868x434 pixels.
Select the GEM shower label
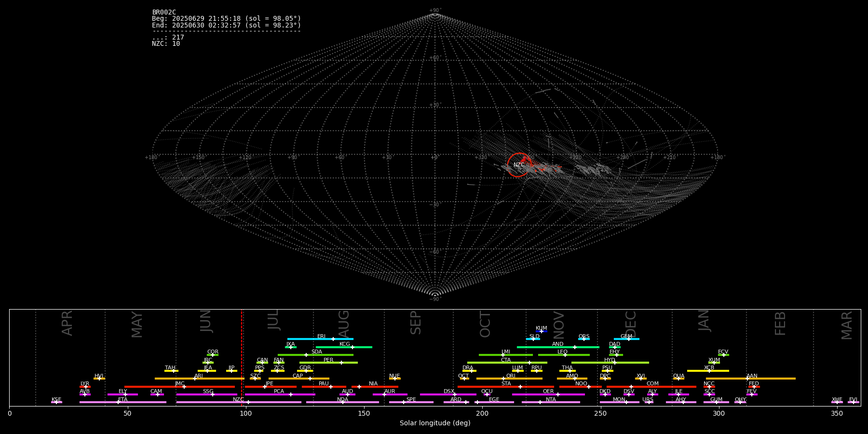point(626,337)
